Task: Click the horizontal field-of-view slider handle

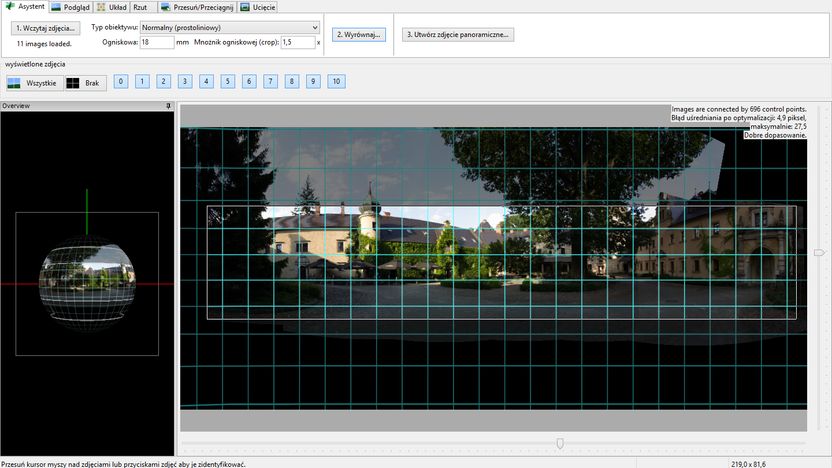Action: [x=560, y=443]
